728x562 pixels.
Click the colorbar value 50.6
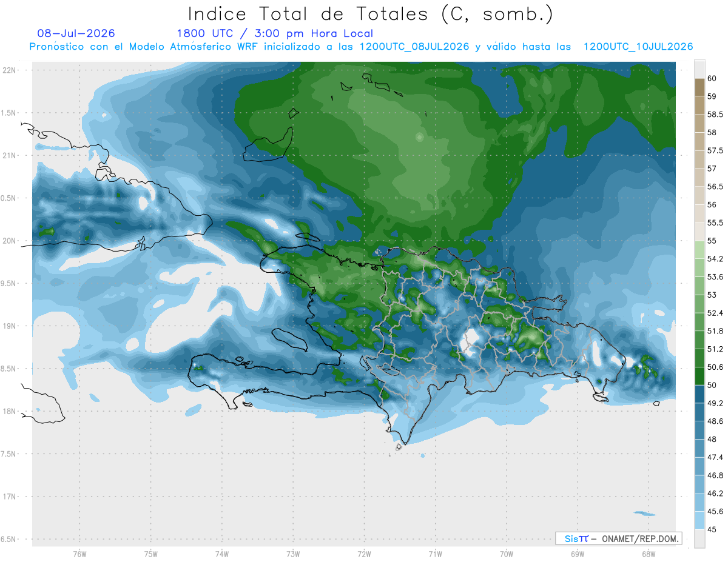coord(715,367)
